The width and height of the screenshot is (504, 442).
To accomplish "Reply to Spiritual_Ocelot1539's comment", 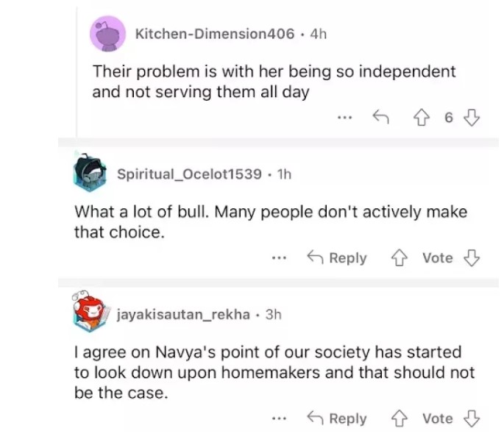I will 336,257.
